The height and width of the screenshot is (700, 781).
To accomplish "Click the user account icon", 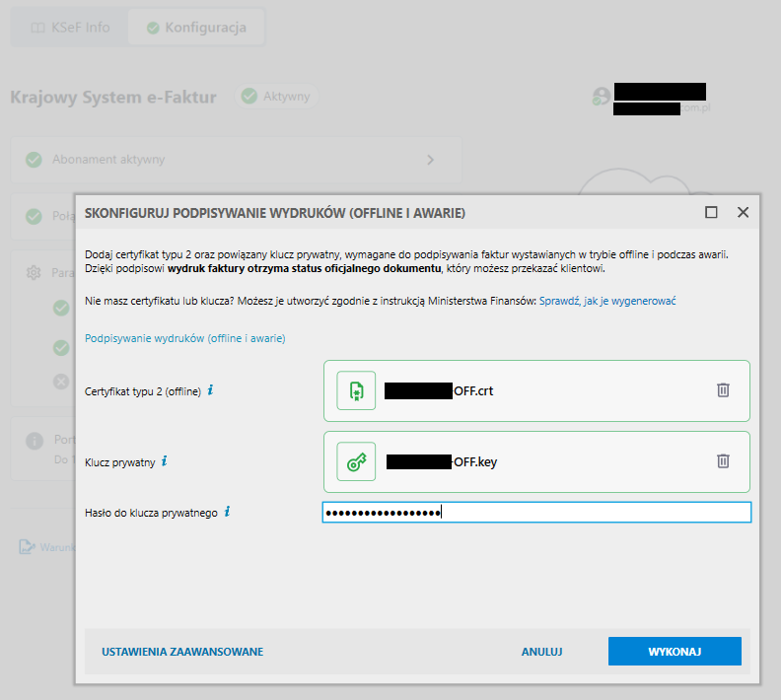I will pyautogui.click(x=600, y=97).
